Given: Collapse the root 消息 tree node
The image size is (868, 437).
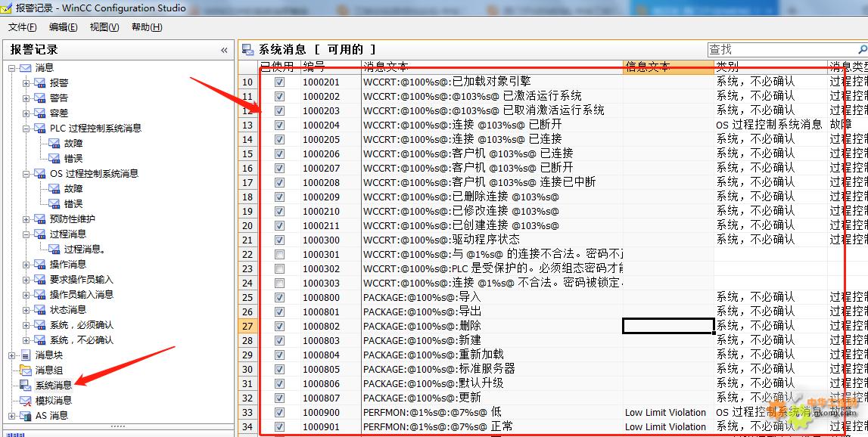Looking at the screenshot, I should click(11, 68).
